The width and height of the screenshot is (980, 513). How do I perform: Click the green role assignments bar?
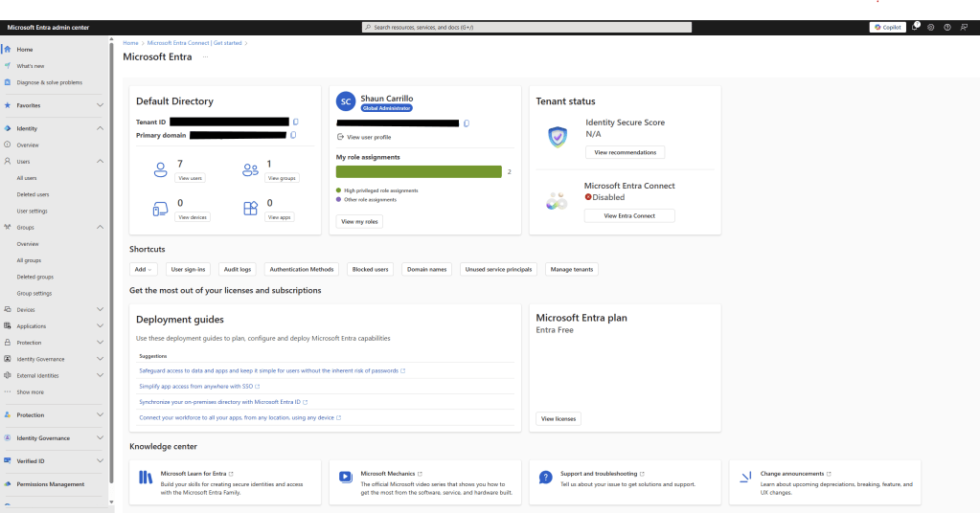pos(419,171)
